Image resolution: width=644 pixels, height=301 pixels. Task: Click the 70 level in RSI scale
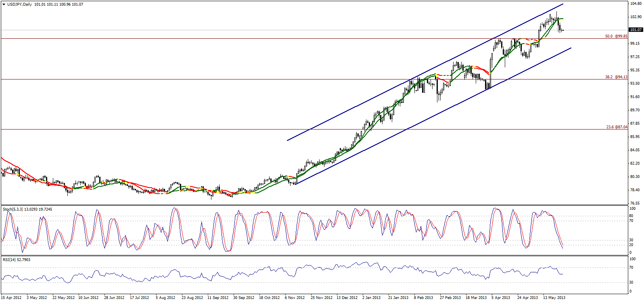631,268
